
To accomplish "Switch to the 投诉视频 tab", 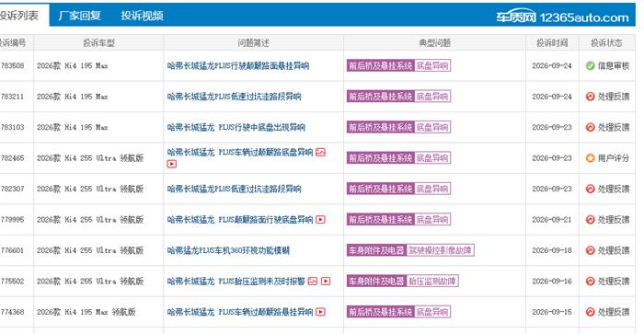I will pyautogui.click(x=142, y=16).
